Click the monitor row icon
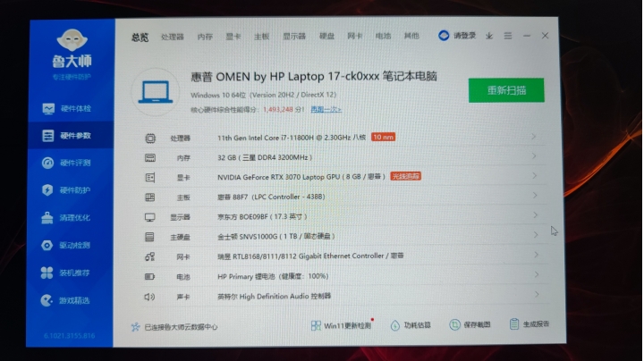Viewport: 644px width, 361px height. 150,217
